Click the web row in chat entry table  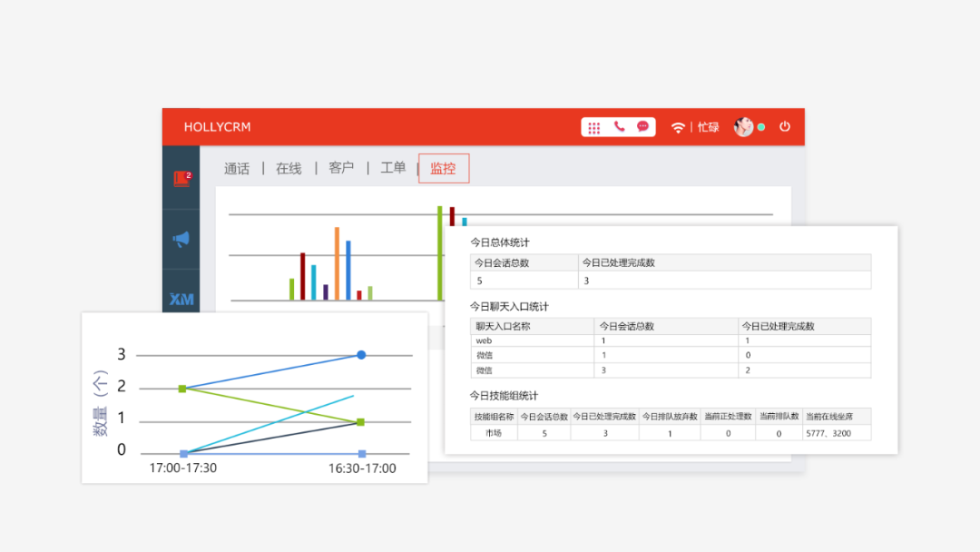tap(671, 340)
